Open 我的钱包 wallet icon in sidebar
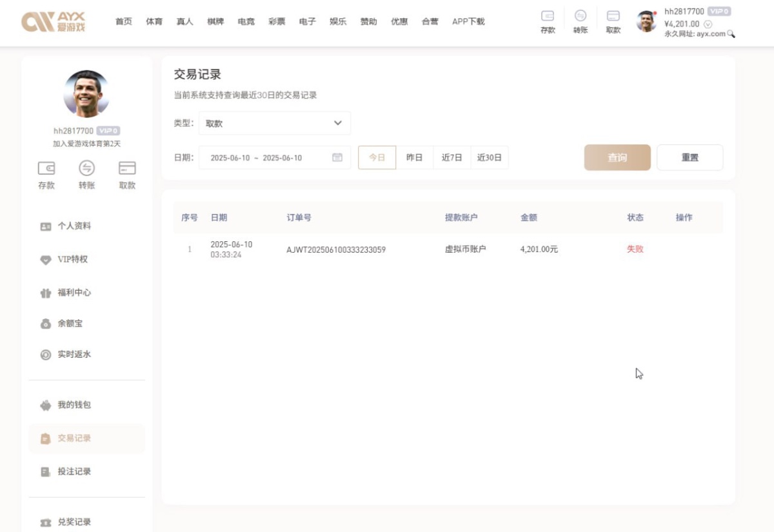 click(45, 405)
